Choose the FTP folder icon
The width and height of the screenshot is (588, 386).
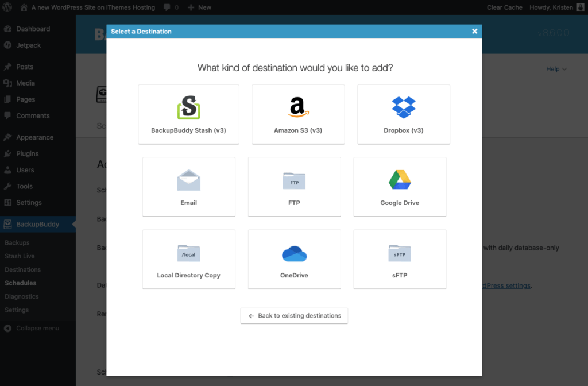pyautogui.click(x=294, y=181)
